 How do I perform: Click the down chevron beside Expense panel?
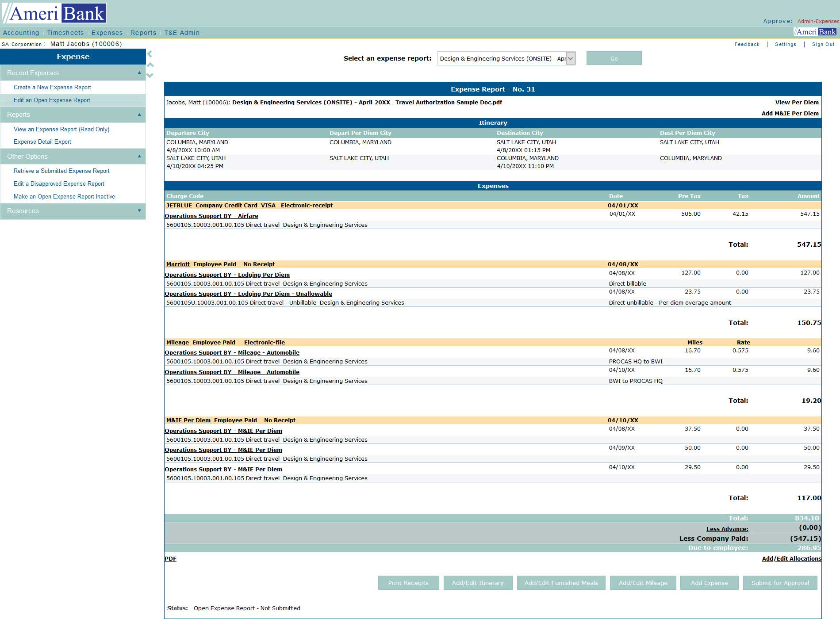click(150, 75)
